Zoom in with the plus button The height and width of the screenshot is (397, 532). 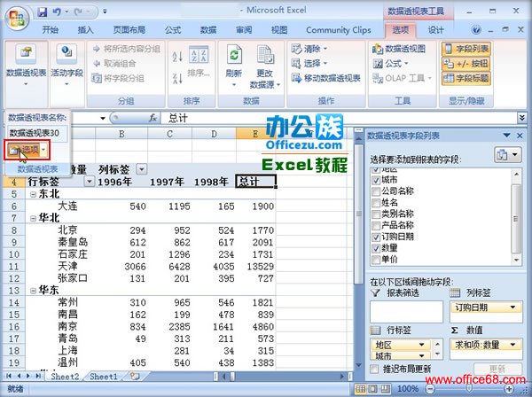click(x=509, y=388)
